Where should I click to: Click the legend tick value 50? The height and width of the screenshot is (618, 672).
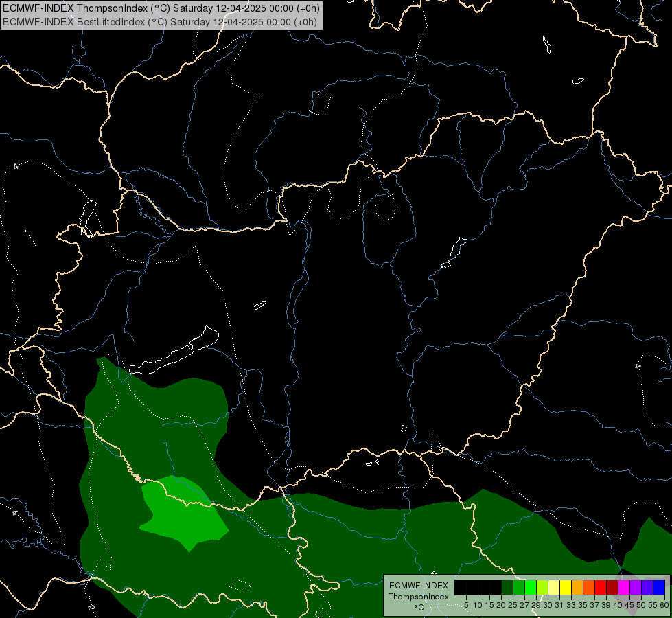point(640,605)
